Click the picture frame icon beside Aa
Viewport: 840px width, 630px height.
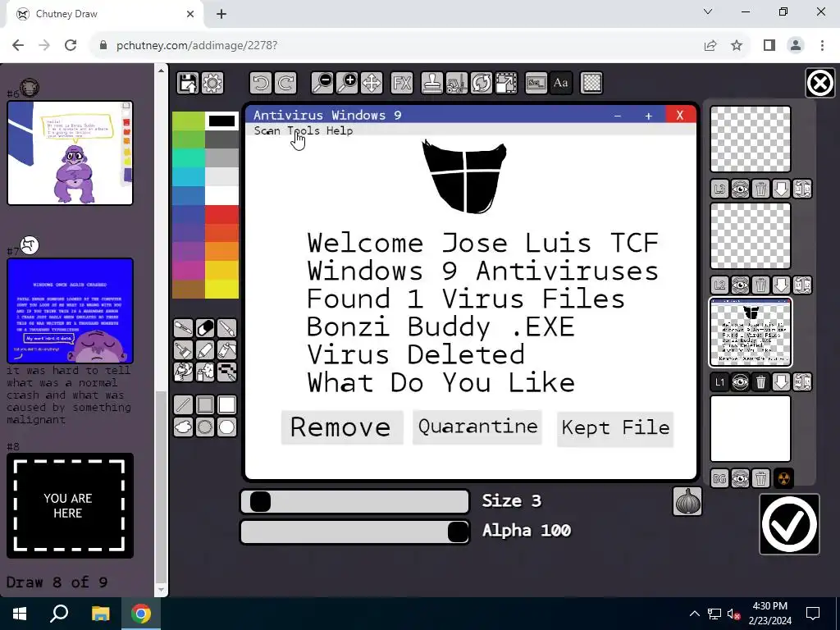(536, 83)
